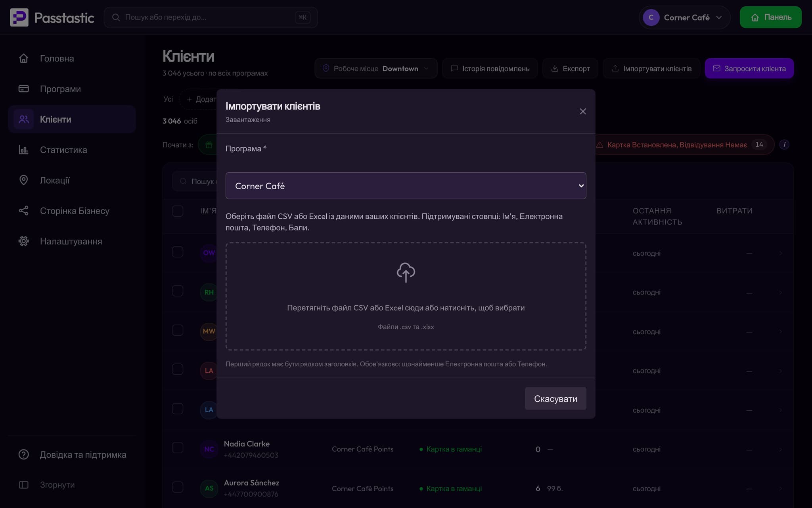Image resolution: width=812 pixels, height=508 pixels.
Task: Click the Налаштування gear icon
Action: coord(24,241)
